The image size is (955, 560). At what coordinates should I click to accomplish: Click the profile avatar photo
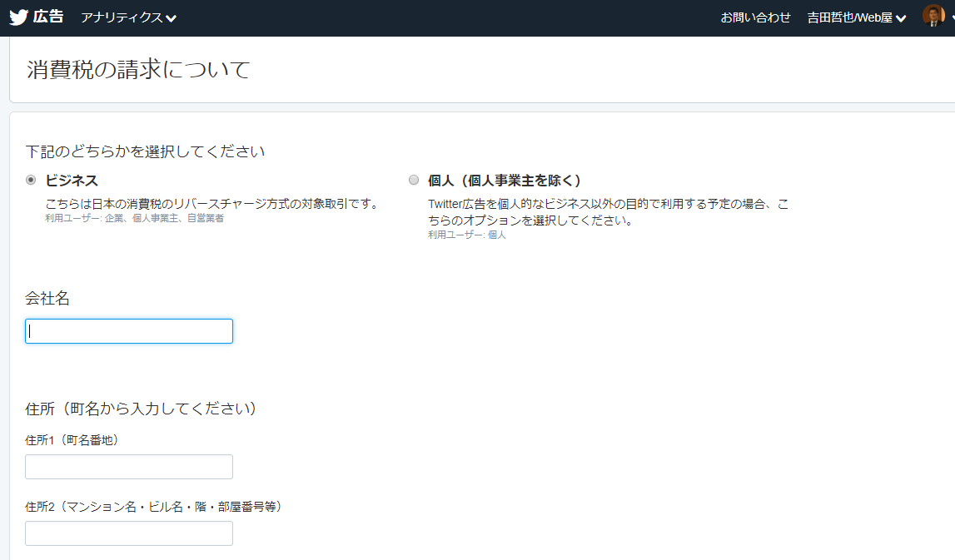pos(933,16)
